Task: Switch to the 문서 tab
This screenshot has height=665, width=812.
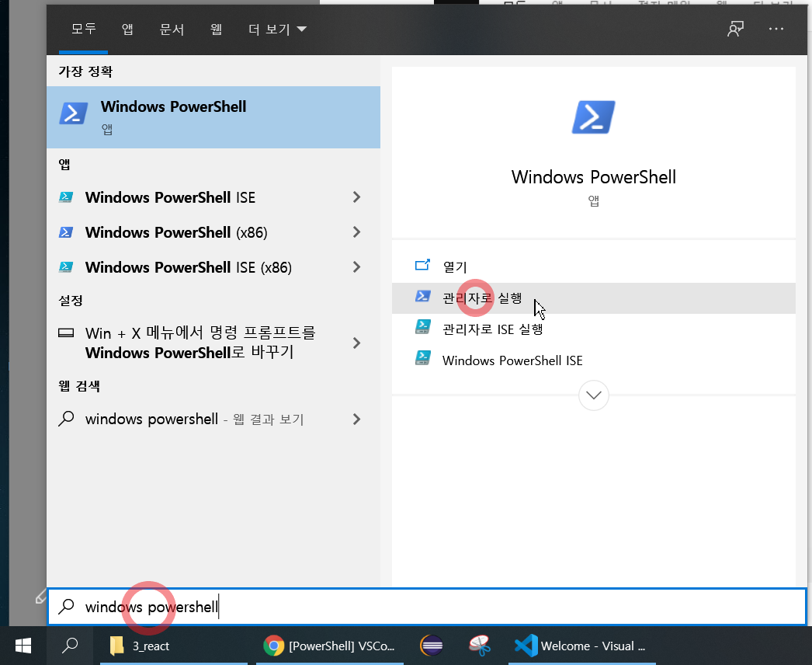Action: pos(172,29)
